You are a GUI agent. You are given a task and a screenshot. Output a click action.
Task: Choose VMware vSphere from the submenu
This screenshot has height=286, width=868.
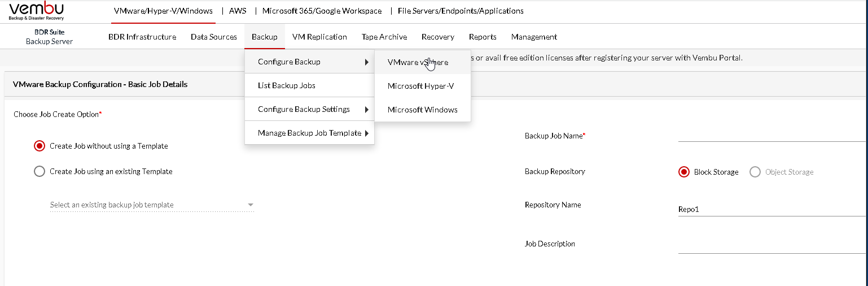pos(423,62)
